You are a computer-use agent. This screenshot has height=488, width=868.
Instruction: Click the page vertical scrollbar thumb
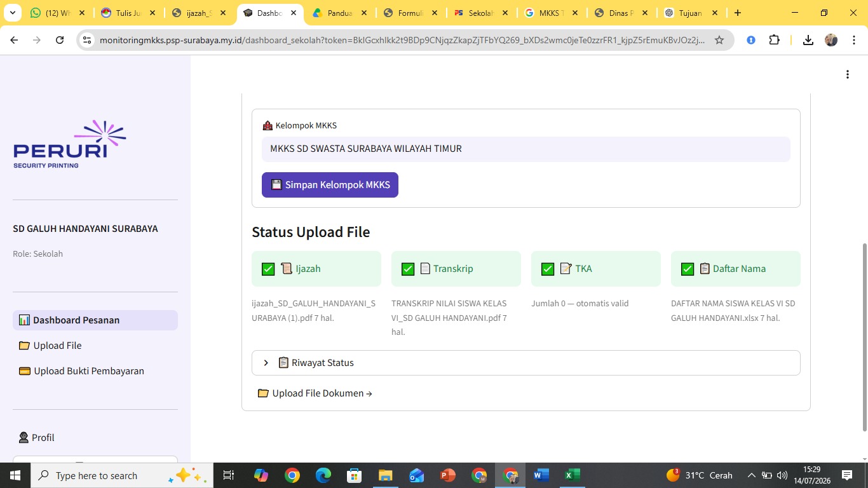pos(864,337)
